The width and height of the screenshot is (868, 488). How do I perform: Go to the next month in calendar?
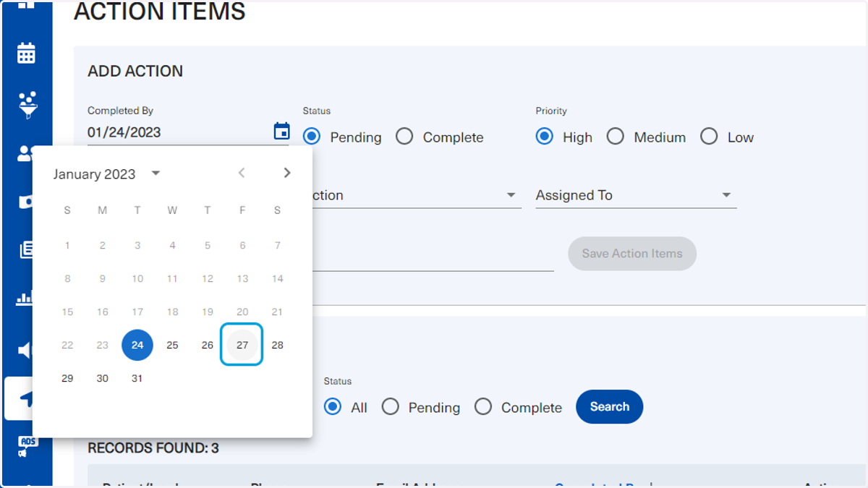click(x=287, y=173)
